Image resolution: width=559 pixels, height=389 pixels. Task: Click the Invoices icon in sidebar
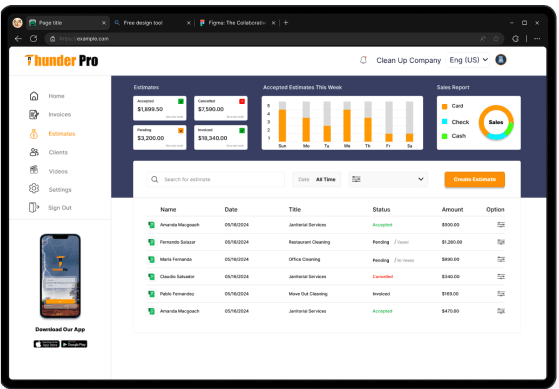pos(34,114)
